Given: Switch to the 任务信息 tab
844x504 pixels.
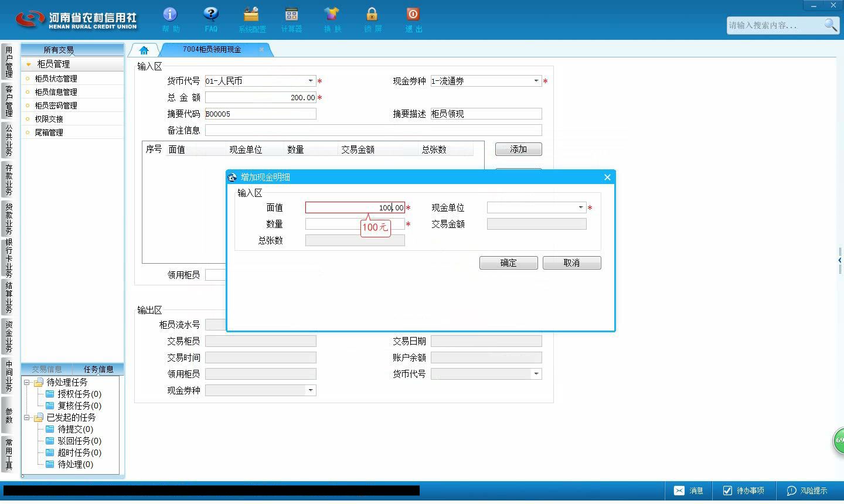Looking at the screenshot, I should point(98,369).
